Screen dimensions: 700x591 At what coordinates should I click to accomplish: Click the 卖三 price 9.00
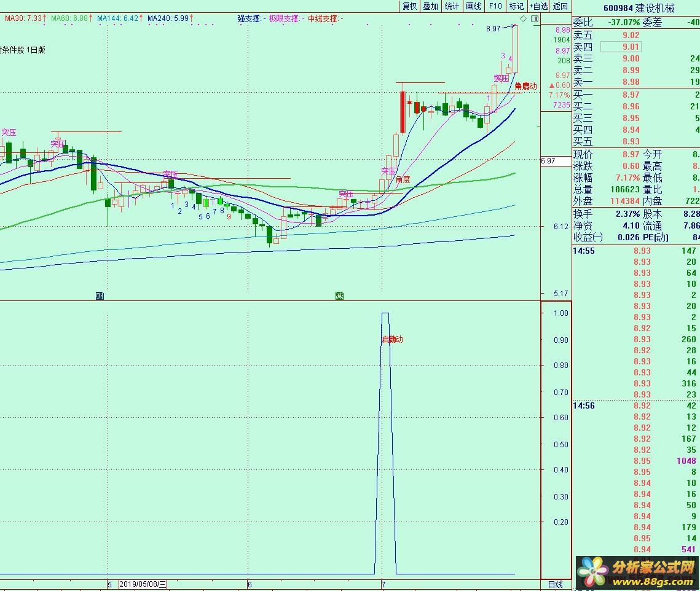point(631,58)
